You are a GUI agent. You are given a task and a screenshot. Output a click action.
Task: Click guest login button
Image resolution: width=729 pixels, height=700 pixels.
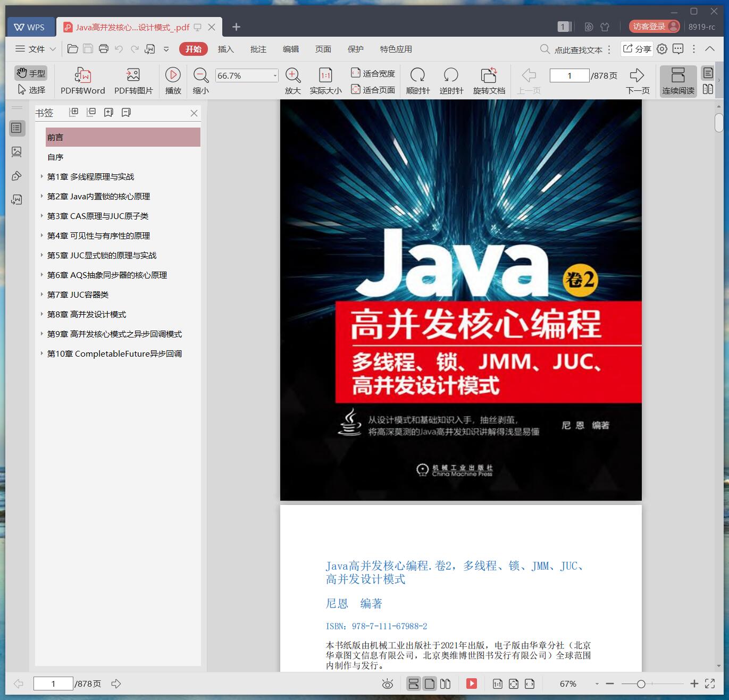[654, 27]
